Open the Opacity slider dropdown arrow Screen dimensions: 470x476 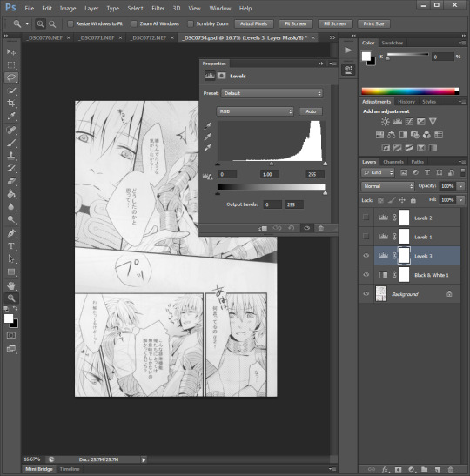461,186
